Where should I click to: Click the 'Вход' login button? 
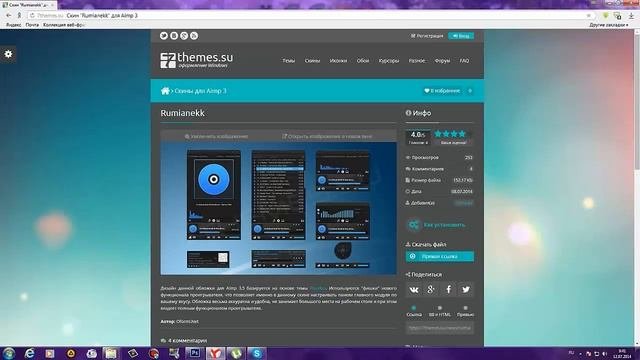(x=461, y=36)
